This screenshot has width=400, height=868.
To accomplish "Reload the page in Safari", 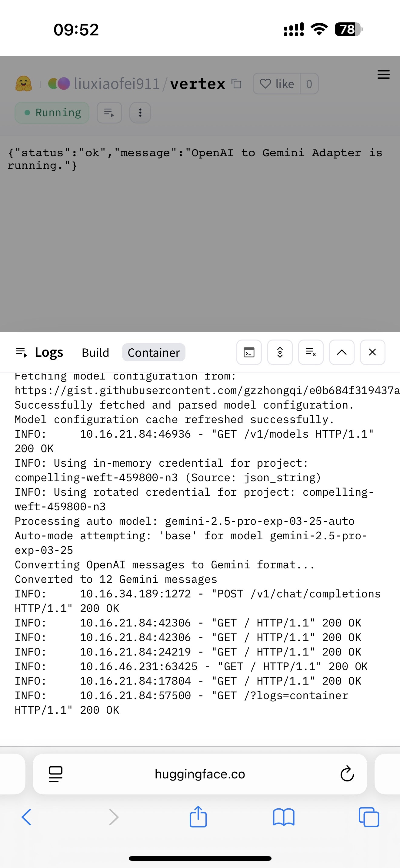I will click(347, 774).
